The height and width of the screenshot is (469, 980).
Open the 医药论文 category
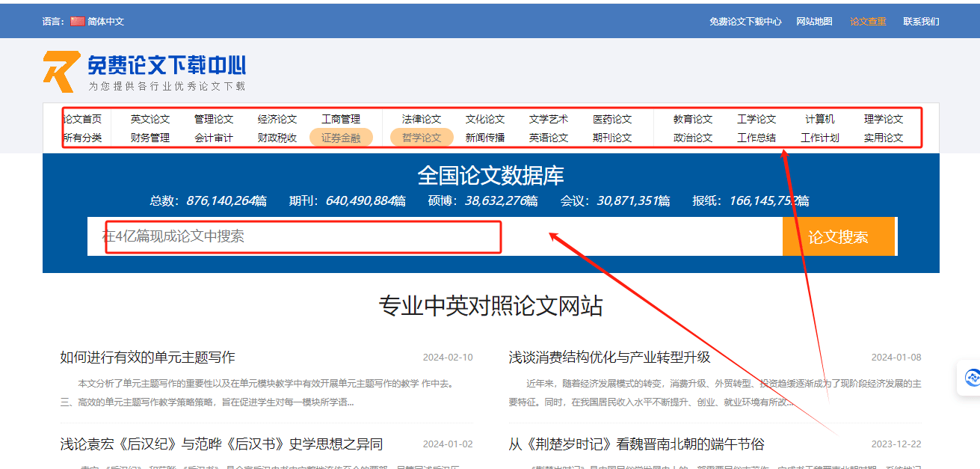(x=612, y=118)
